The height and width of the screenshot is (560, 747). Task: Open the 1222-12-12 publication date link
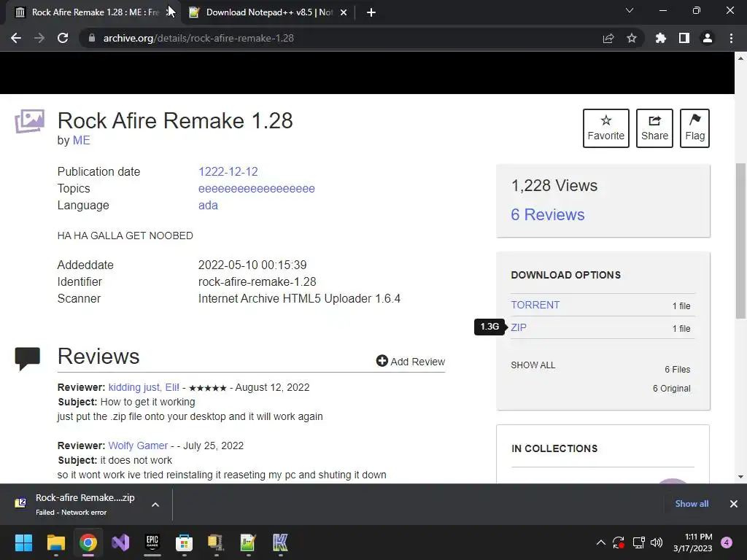click(228, 171)
